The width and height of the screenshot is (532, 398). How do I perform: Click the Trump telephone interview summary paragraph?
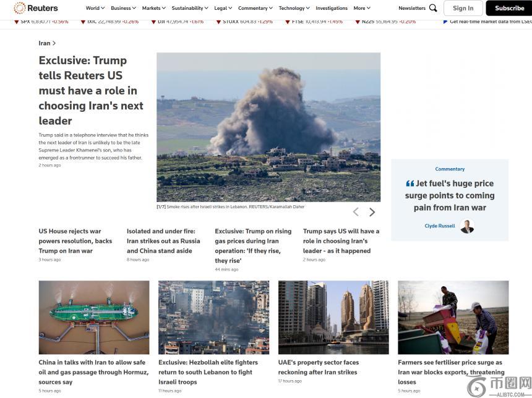coord(93,146)
